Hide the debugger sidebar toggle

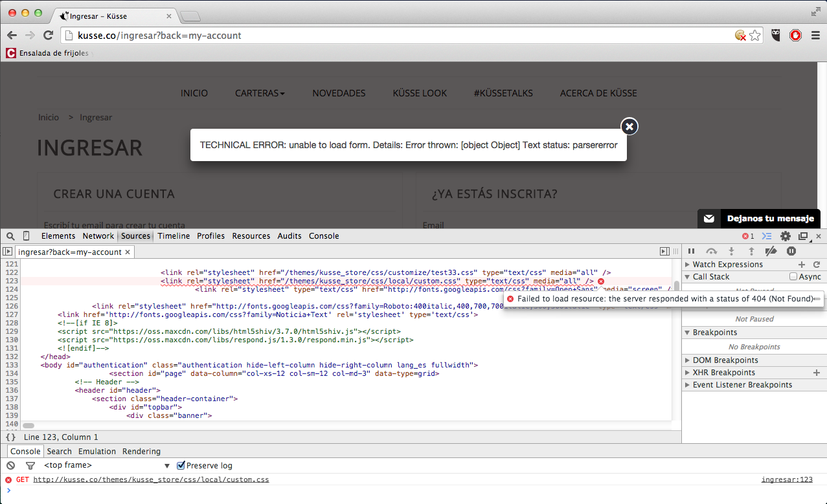pos(664,252)
